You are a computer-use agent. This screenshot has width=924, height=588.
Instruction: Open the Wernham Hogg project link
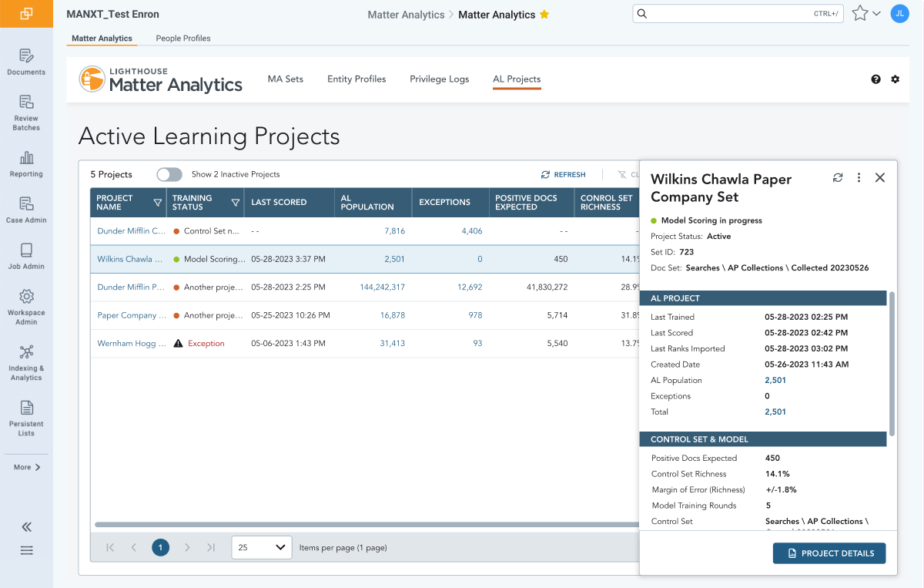pos(132,344)
